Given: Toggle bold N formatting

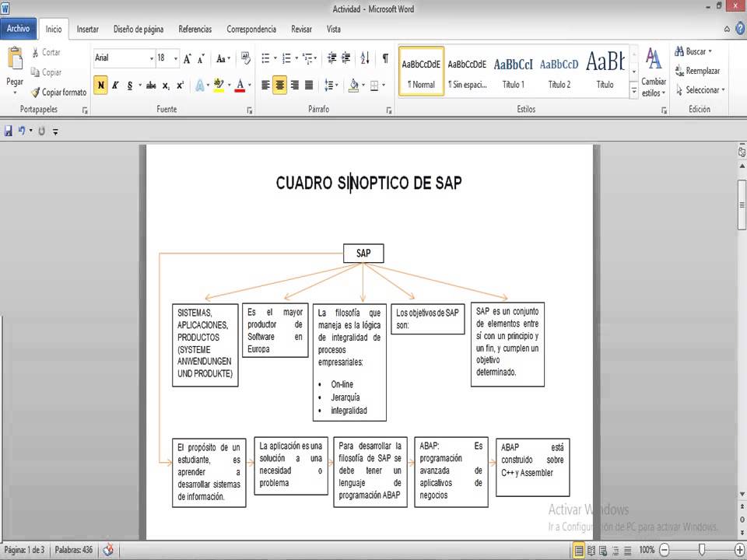Looking at the screenshot, I should [100, 86].
